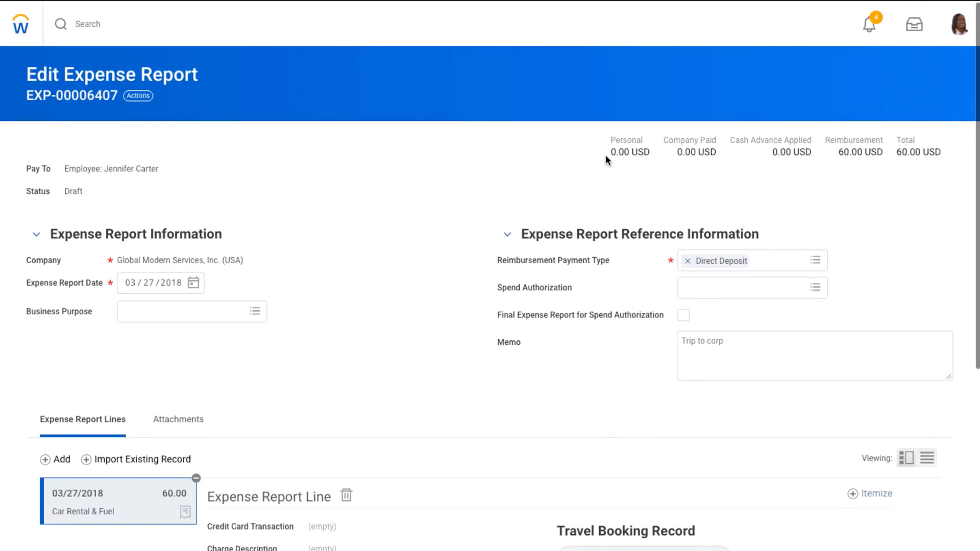This screenshot has height=551, width=980.
Task: Switch to the Attachments tab
Action: [178, 419]
